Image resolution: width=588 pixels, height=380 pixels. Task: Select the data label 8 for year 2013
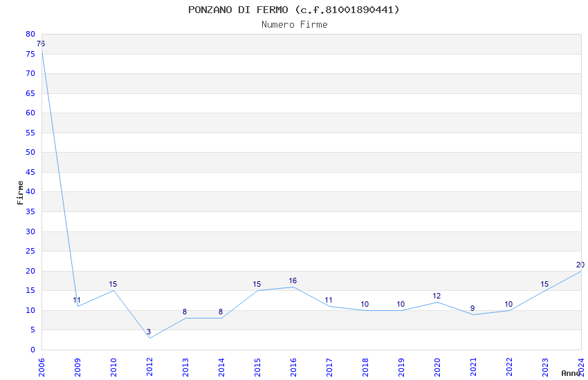185,312
